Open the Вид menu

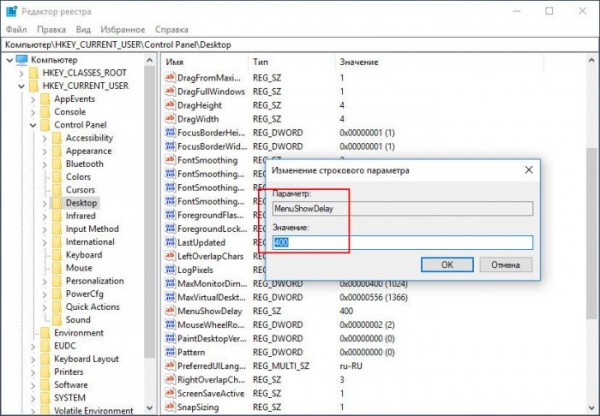[x=83, y=29]
